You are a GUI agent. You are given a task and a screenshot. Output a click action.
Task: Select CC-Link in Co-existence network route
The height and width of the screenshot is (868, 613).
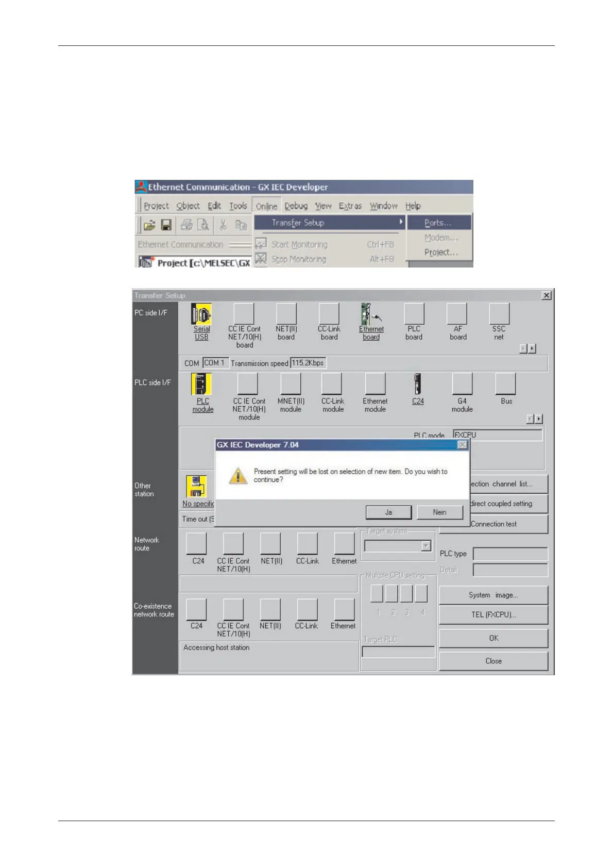coord(308,609)
